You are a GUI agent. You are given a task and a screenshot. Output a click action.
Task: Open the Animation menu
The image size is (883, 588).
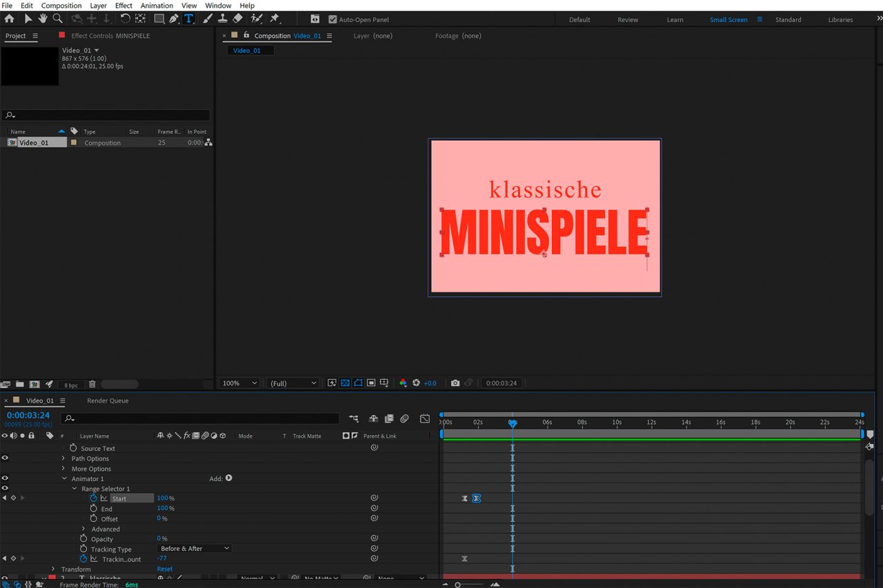pyautogui.click(x=157, y=6)
